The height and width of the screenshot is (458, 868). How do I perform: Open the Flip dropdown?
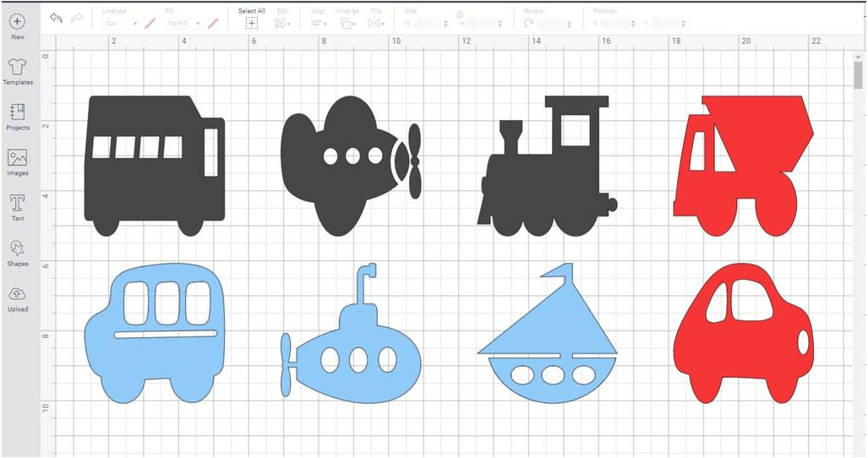pos(376,19)
